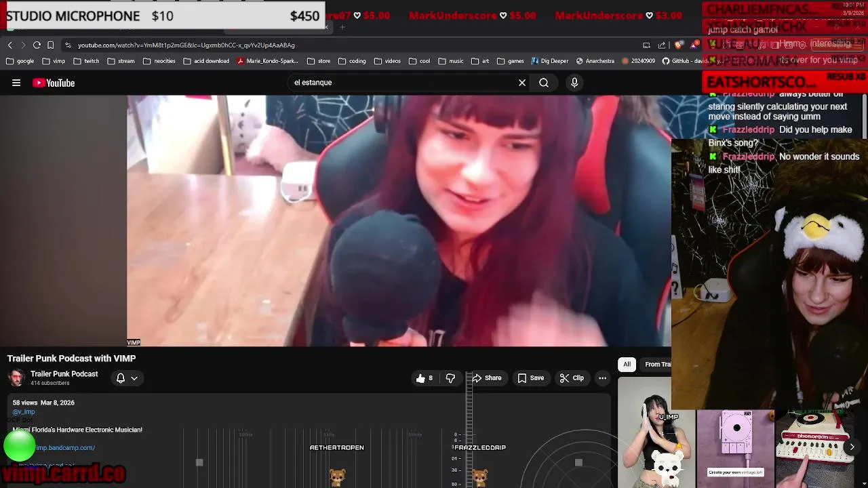Open the pink vintage lofi Shorts thumbnail
This screenshot has height=488, width=868.
(x=735, y=449)
